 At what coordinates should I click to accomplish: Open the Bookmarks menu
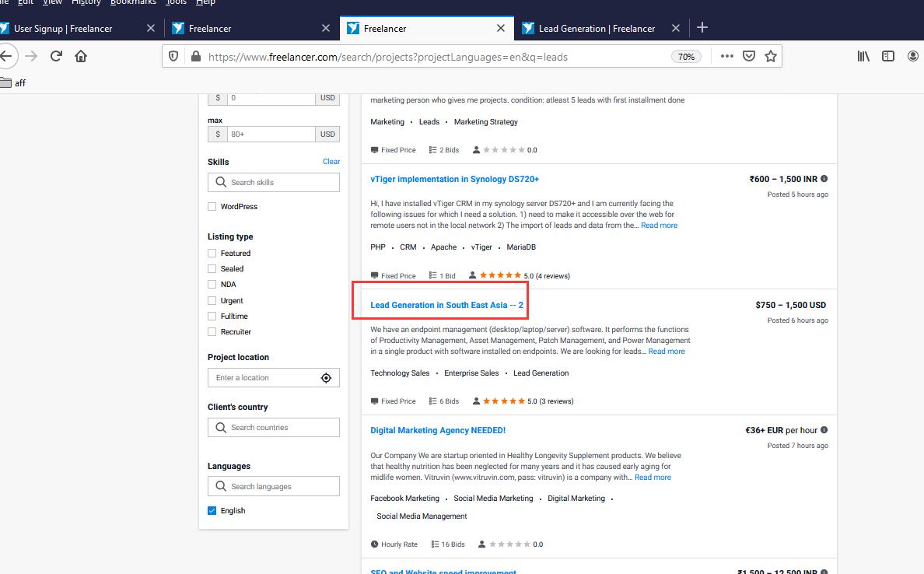click(132, 2)
